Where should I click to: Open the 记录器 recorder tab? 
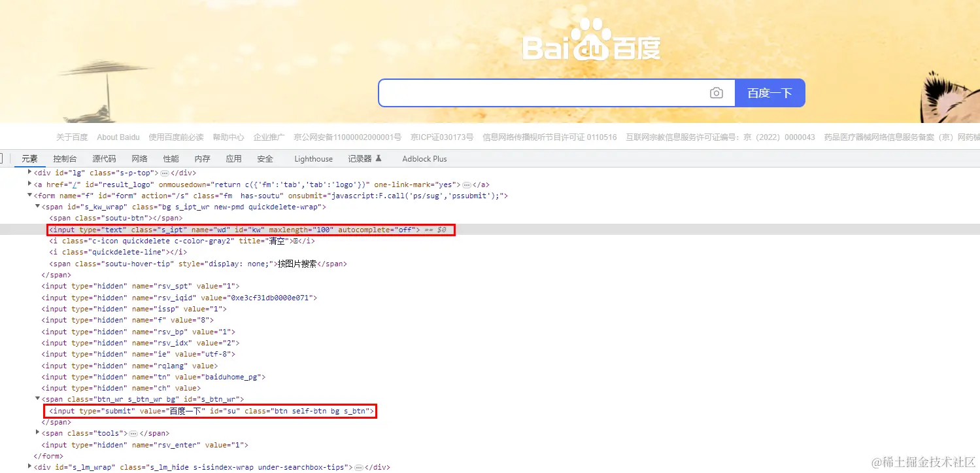pyautogui.click(x=364, y=158)
